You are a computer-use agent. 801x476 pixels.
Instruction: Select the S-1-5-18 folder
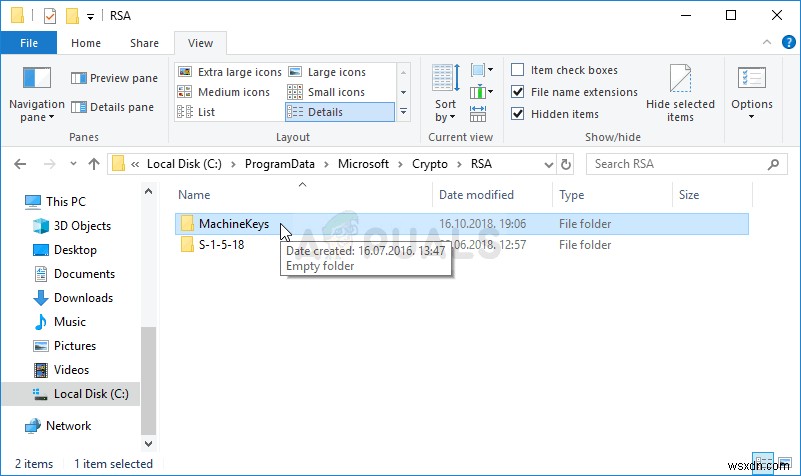click(462, 245)
